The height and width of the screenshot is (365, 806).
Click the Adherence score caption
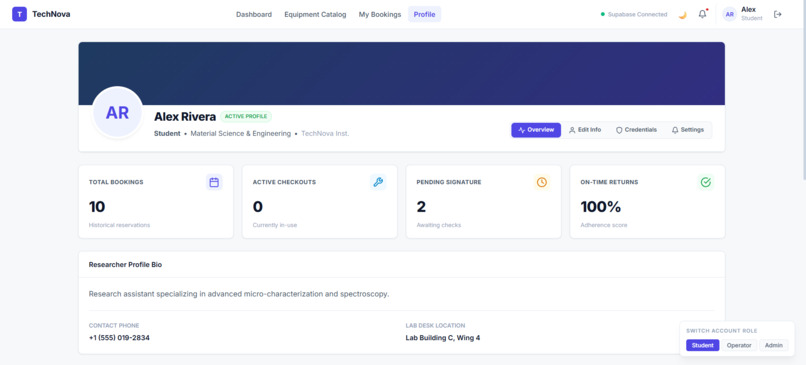pyautogui.click(x=603, y=225)
